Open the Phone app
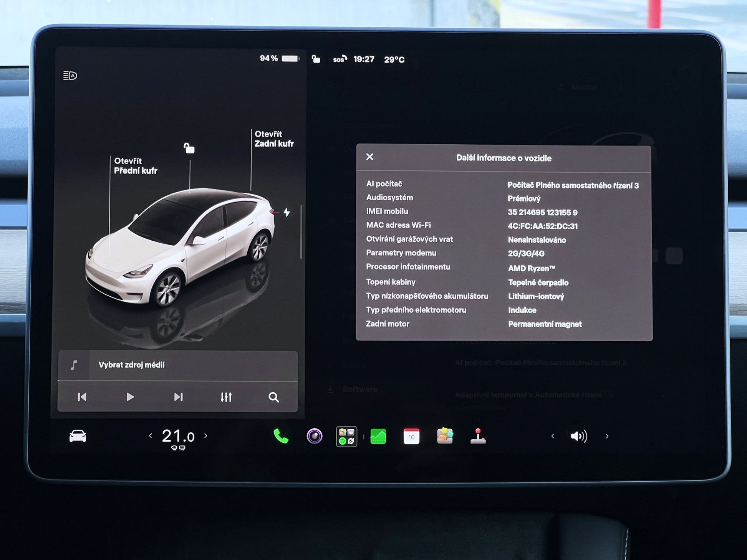 [x=281, y=436]
